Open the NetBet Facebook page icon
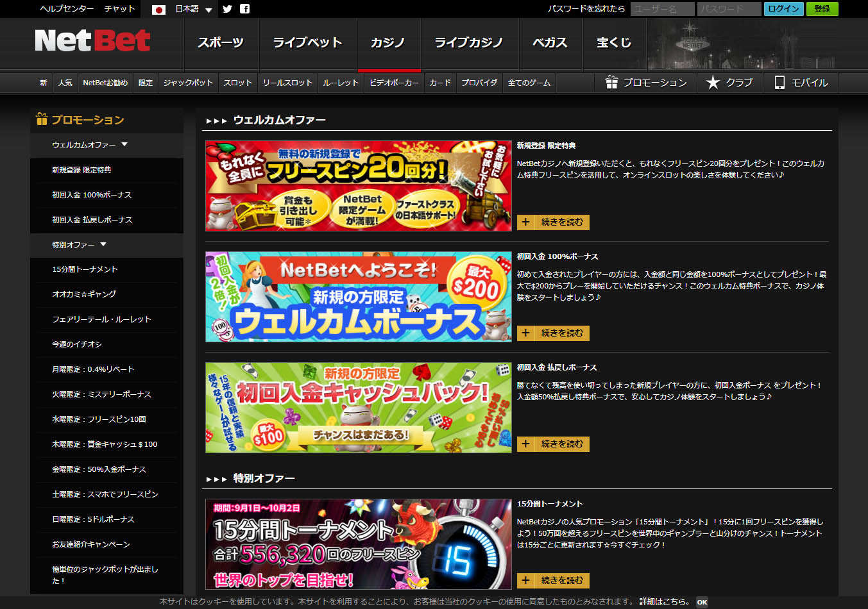Screen dimensions: 868x609 (x=244, y=9)
